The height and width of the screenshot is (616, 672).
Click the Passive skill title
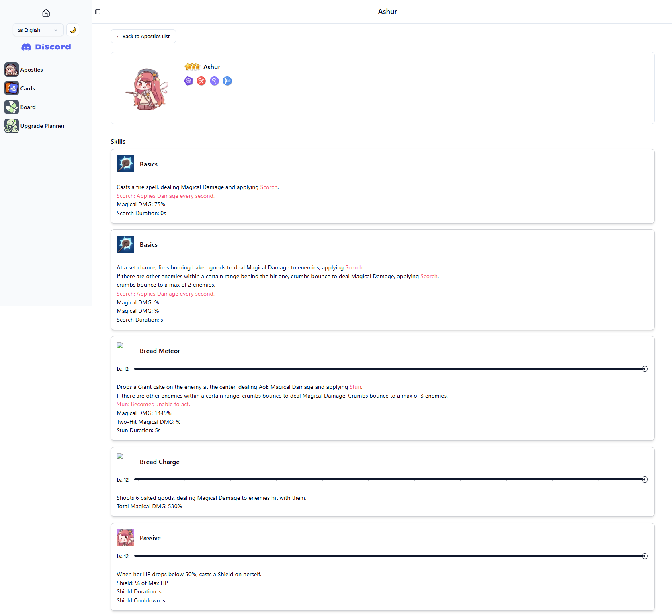tap(150, 538)
